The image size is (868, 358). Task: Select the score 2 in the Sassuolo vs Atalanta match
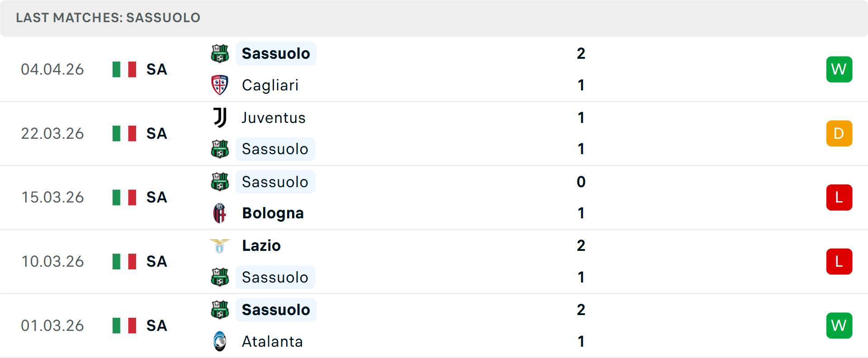pos(581,310)
